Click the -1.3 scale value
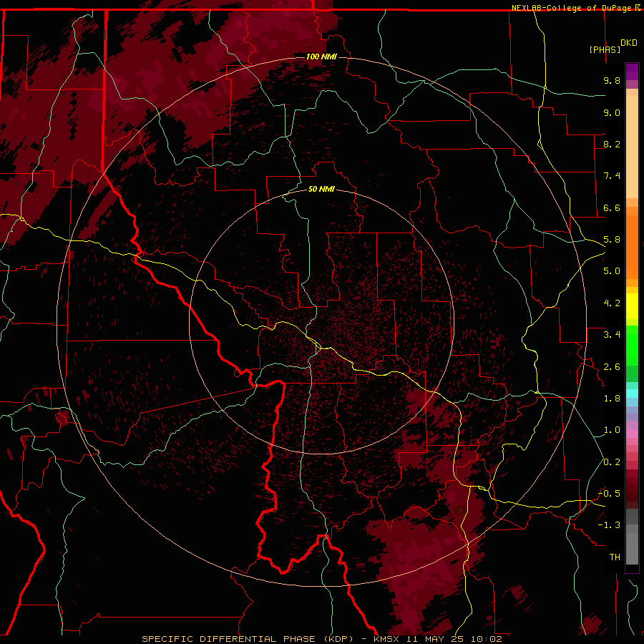Viewport: 644px width, 644px height. click(609, 525)
